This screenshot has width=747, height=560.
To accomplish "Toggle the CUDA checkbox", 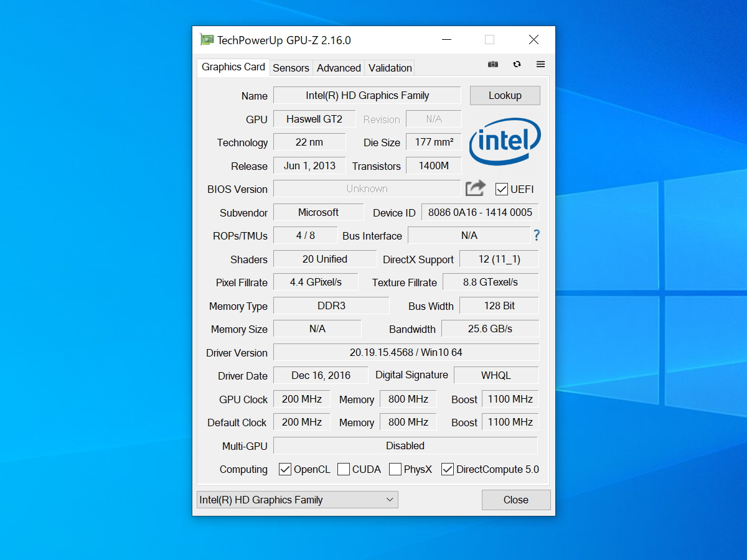I will tap(344, 469).
